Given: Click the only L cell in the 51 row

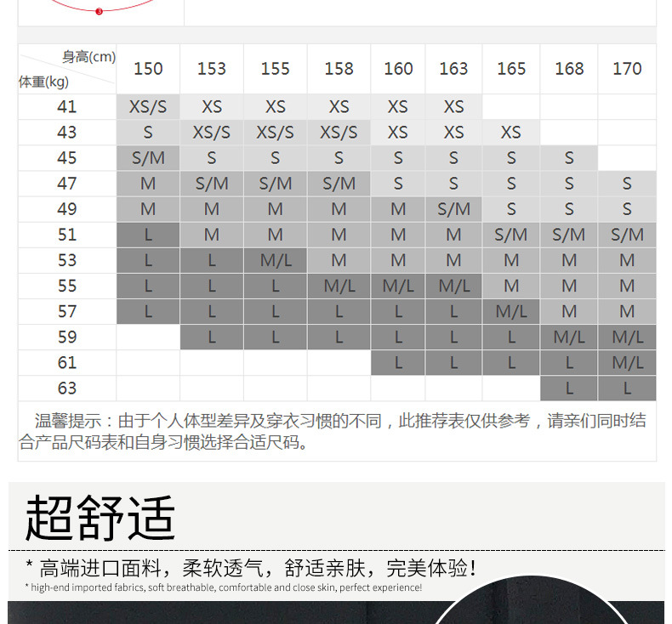Looking at the screenshot, I should (148, 235).
